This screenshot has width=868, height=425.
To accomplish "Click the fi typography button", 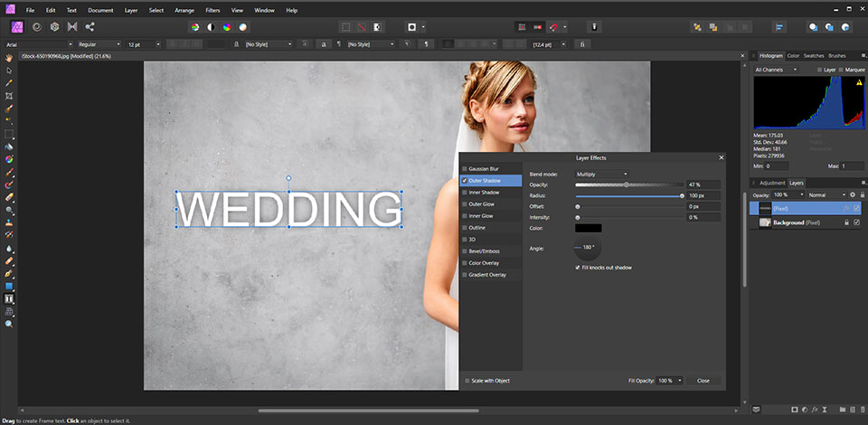I will click(x=582, y=44).
